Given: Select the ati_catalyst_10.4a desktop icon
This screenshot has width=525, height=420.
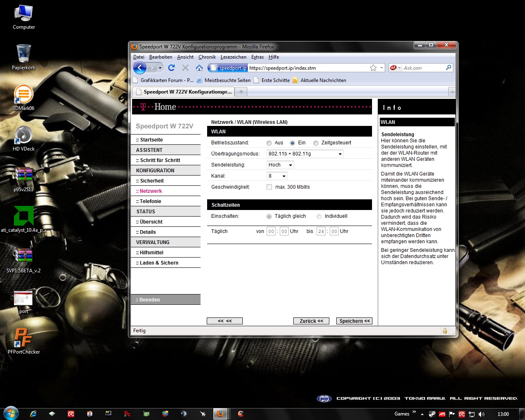Looking at the screenshot, I should point(24,219).
